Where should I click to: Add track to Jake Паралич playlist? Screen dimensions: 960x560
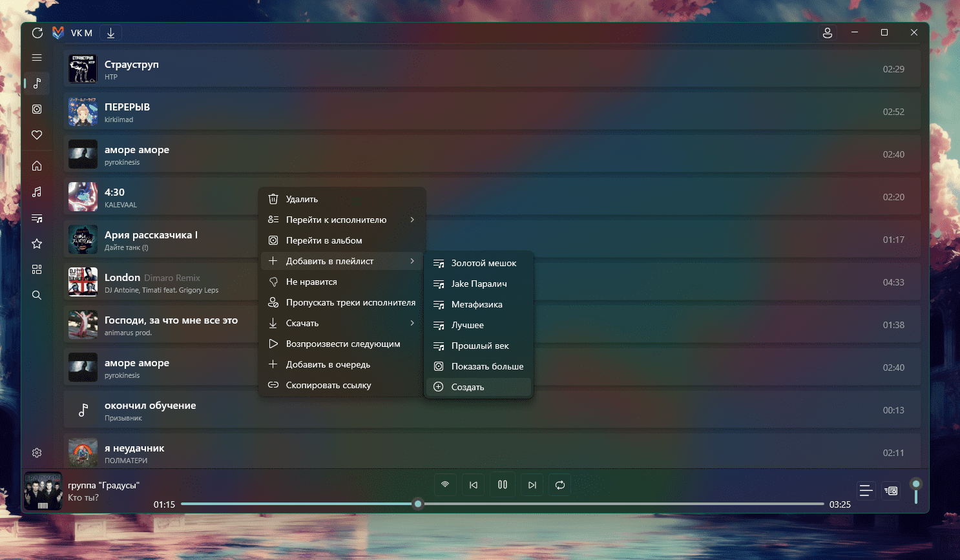point(479,284)
